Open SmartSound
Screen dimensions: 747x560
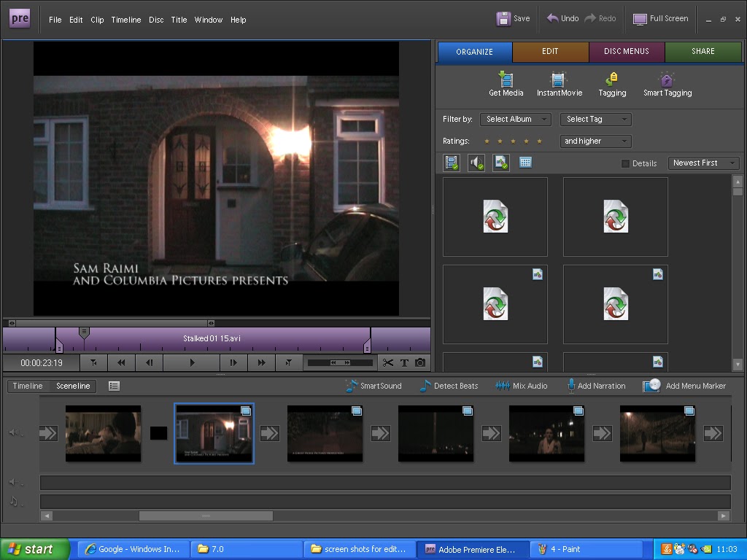373,386
